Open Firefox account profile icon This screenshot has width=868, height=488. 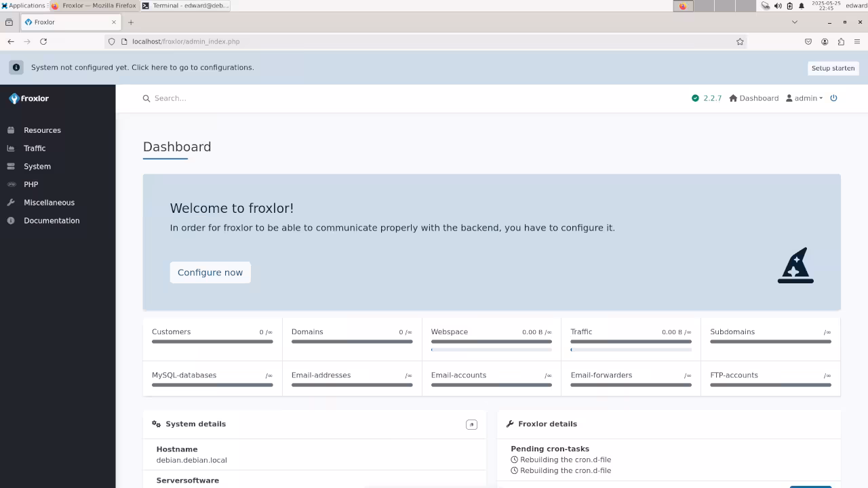coord(825,41)
